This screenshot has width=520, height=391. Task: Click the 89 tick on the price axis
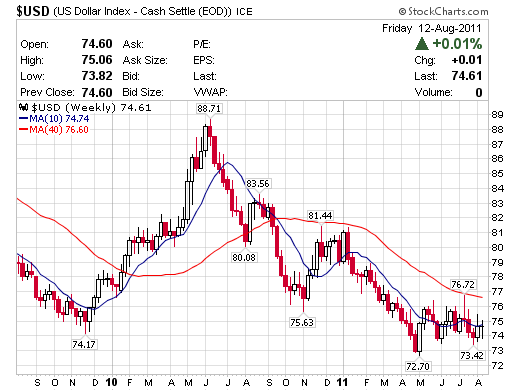[497, 115]
